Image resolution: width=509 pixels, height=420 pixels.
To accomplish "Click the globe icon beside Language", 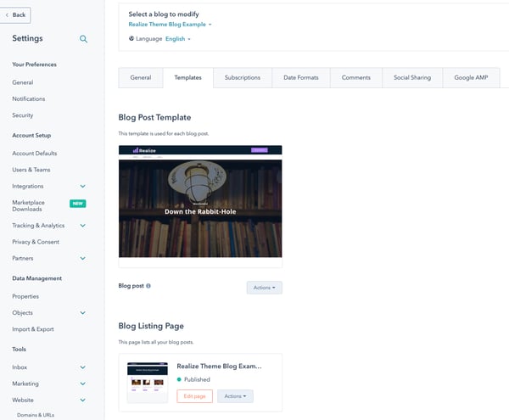I will [x=131, y=39].
